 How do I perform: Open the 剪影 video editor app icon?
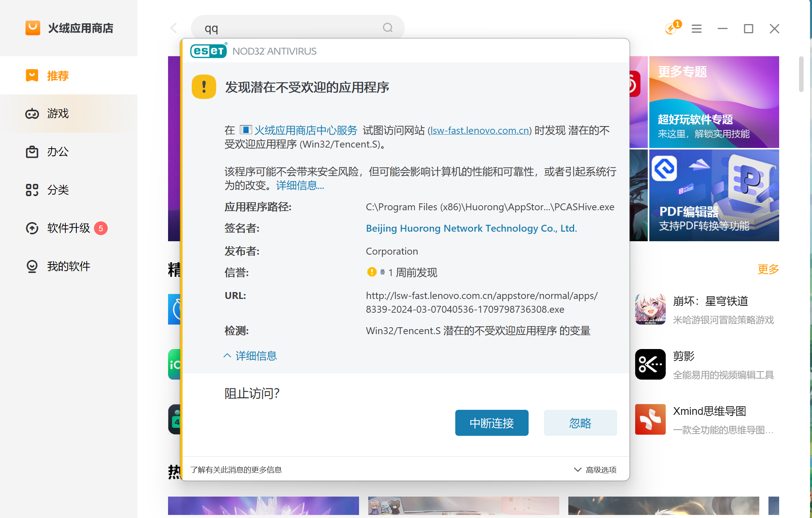(x=650, y=364)
